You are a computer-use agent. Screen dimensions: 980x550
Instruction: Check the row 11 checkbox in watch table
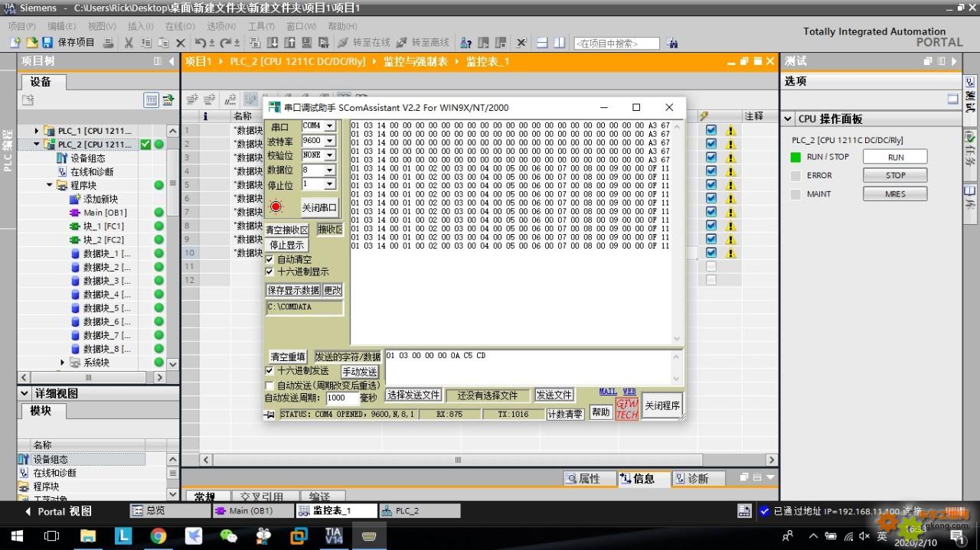711,266
